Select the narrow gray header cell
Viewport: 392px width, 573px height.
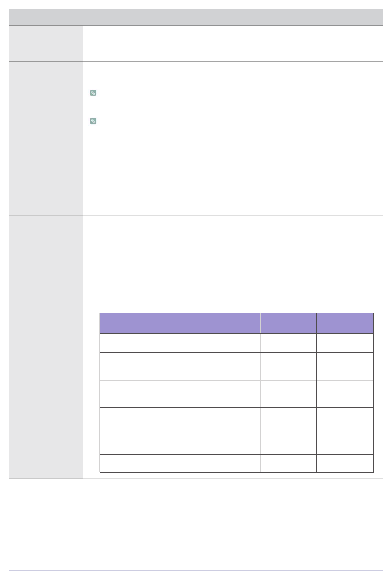(x=46, y=17)
